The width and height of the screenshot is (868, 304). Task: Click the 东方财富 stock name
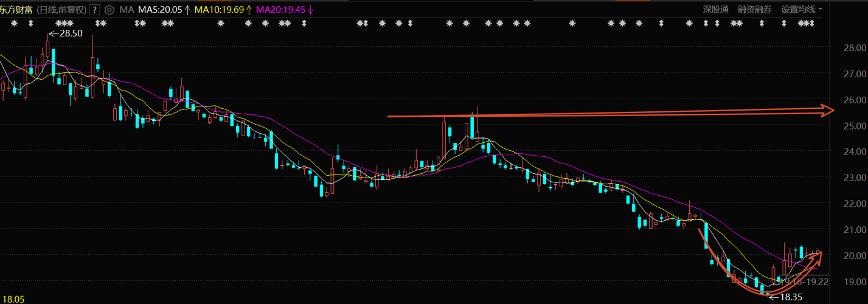pyautogui.click(x=16, y=10)
